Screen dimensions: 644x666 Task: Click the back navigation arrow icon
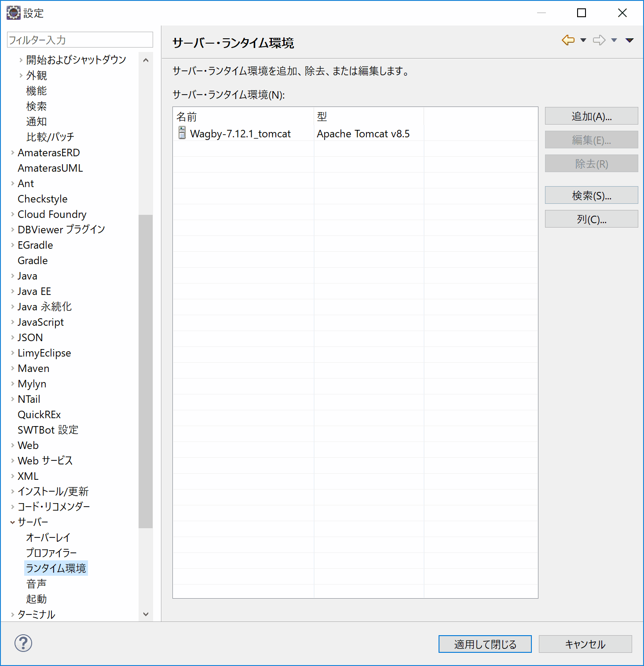[568, 40]
